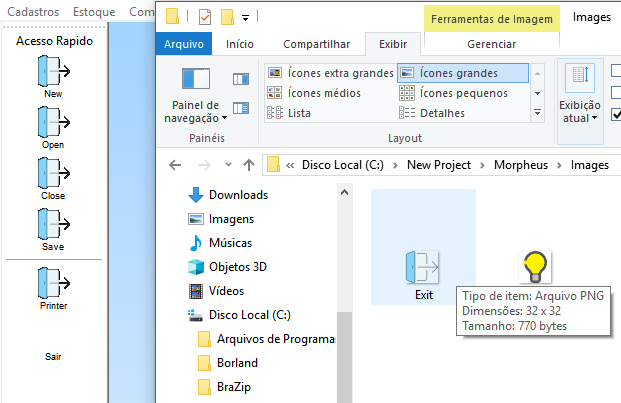Viewport: 621px width, 403px height.
Task: Expand arrow after New Project breadcrumb
Action: 482,165
